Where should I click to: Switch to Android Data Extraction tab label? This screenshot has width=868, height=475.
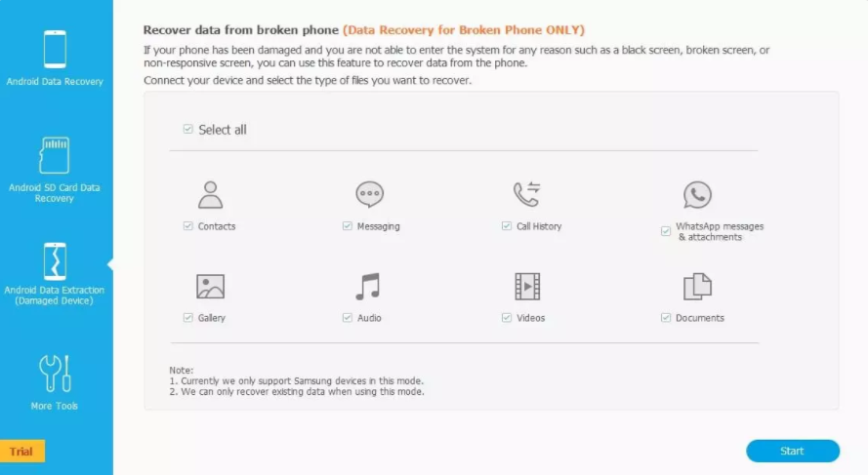[x=55, y=296]
